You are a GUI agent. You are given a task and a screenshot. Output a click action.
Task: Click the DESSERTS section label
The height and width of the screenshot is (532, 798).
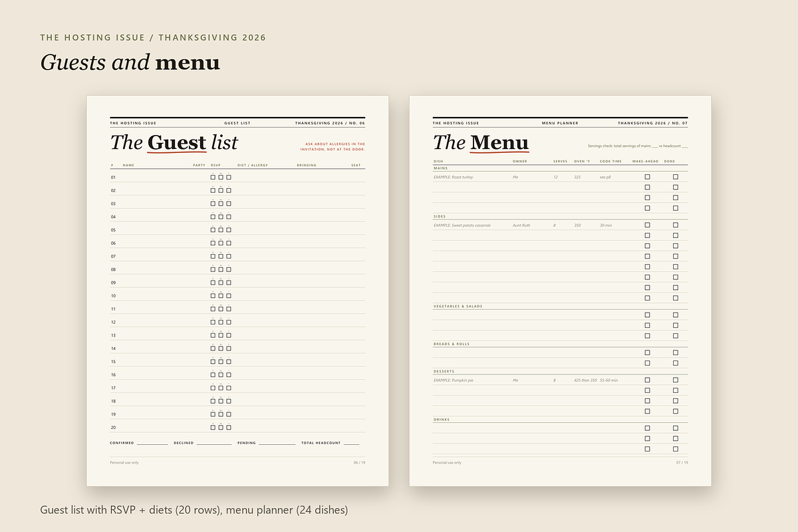pos(444,371)
